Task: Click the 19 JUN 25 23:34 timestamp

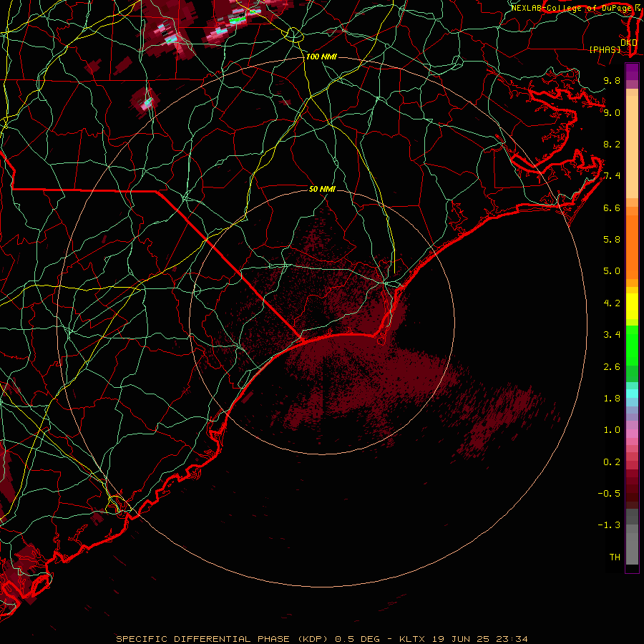Action: [479, 639]
